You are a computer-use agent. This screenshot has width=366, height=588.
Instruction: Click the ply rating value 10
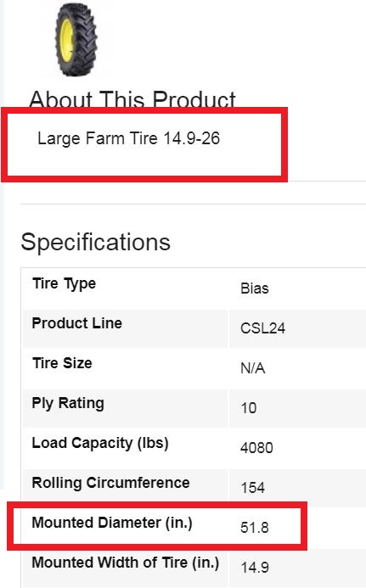pos(249,408)
